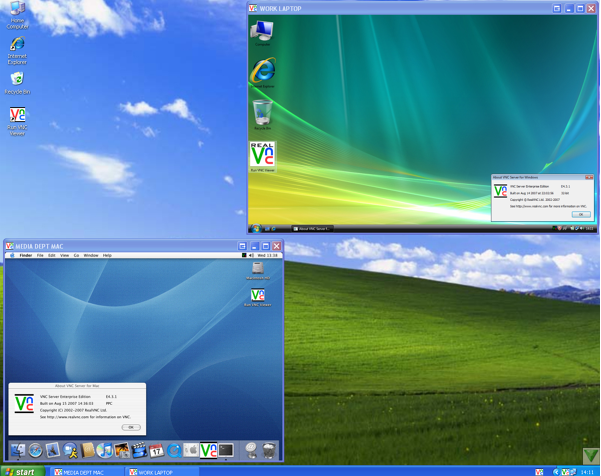
Task: Click About VNC Server taskbar button in WORK LAPTOP
Action: coord(312,229)
